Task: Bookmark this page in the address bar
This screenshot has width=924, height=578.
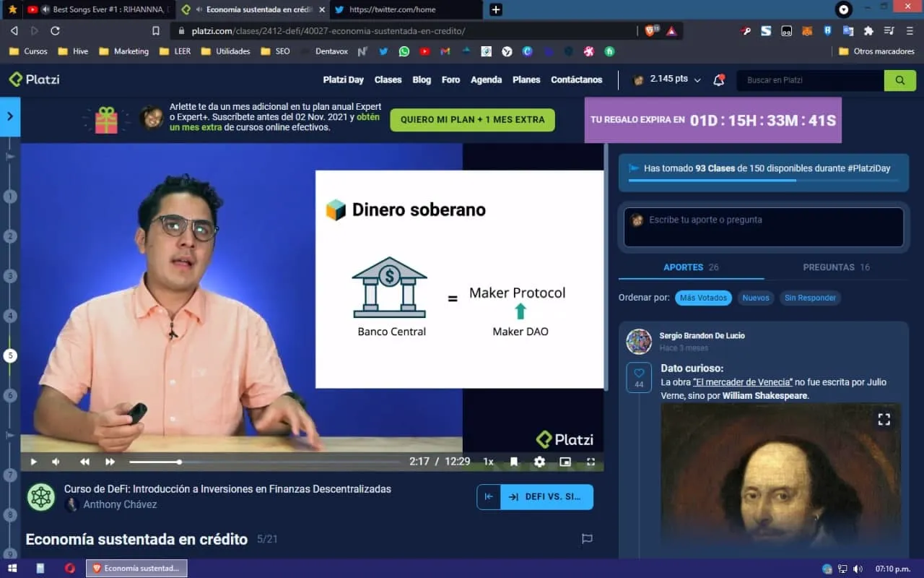Action: [x=156, y=31]
